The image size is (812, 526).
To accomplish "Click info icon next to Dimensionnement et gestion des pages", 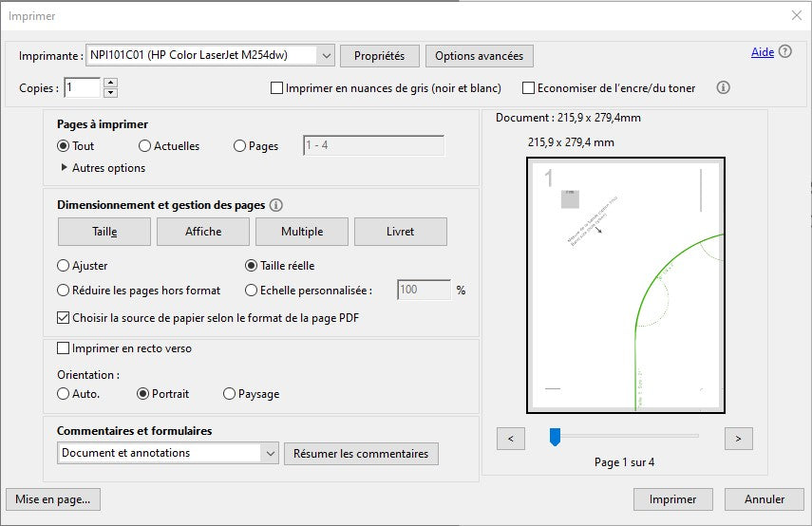I will (276, 205).
